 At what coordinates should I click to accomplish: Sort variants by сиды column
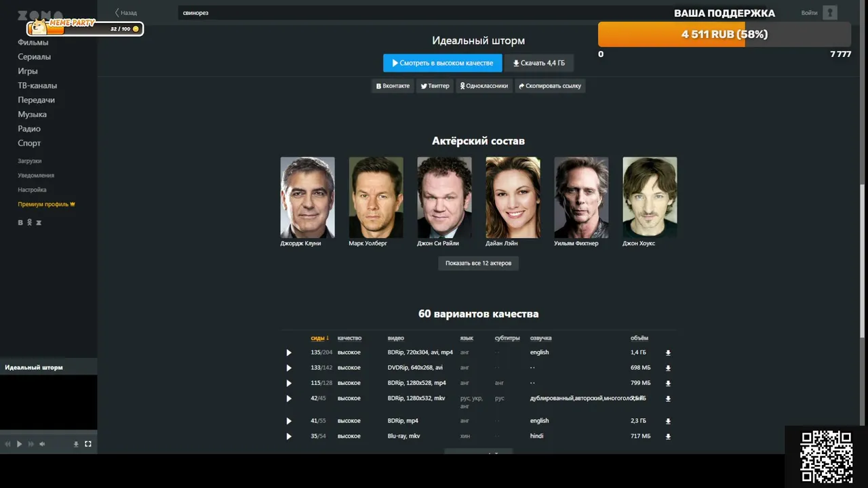tap(319, 338)
